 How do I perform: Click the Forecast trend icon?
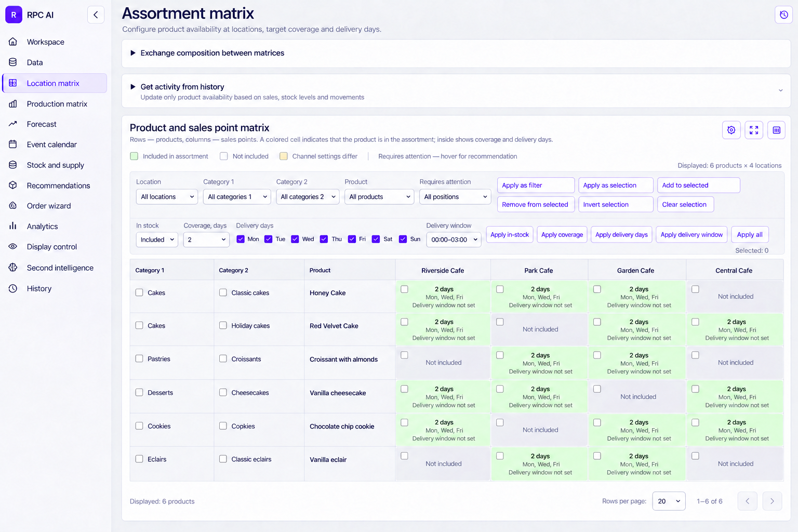point(13,124)
